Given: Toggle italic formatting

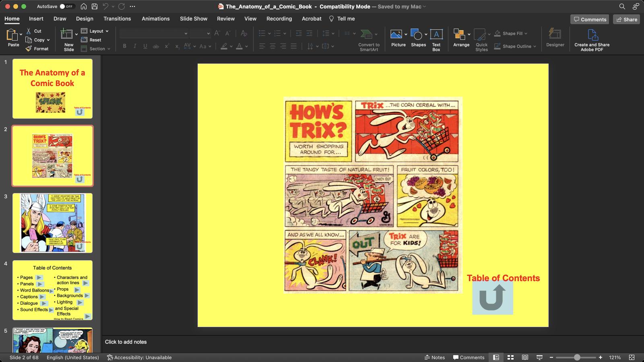Looking at the screenshot, I should (135, 46).
